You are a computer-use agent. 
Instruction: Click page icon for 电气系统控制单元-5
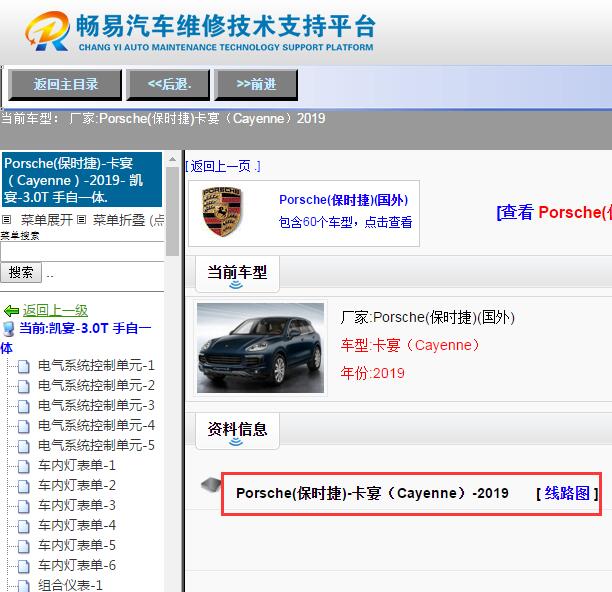click(24, 446)
